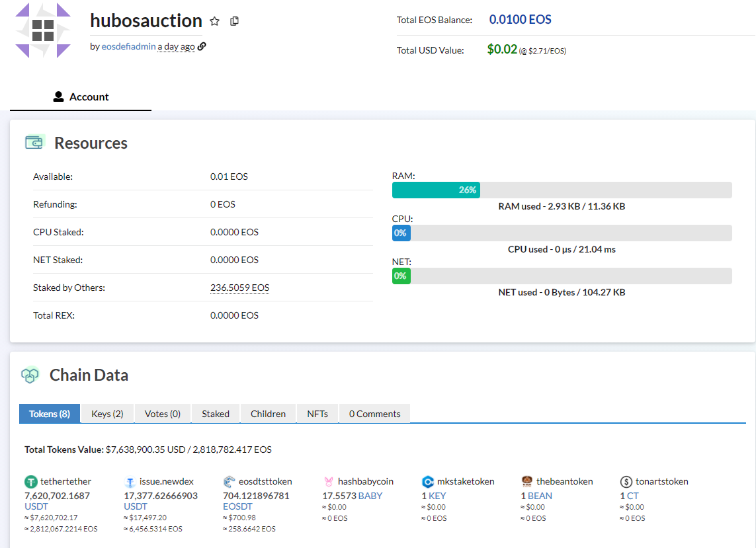Click the favorite star icon beside hubosauction
Image resolution: width=756 pixels, height=548 pixels.
click(214, 21)
